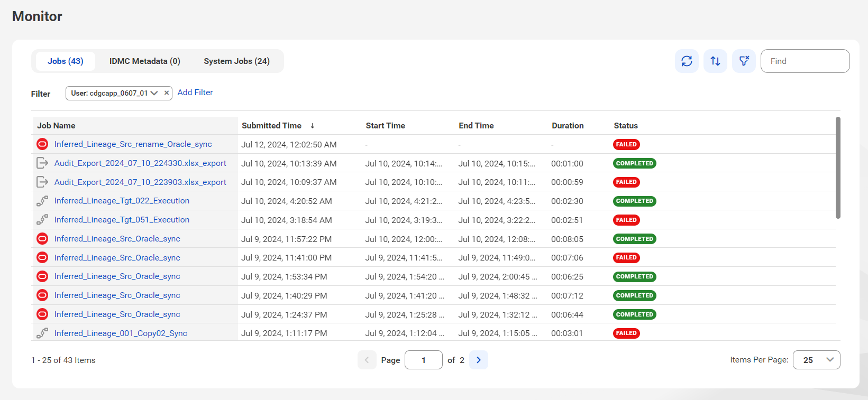
Task: Click the Submitted Time descending sort arrow
Action: coord(313,126)
